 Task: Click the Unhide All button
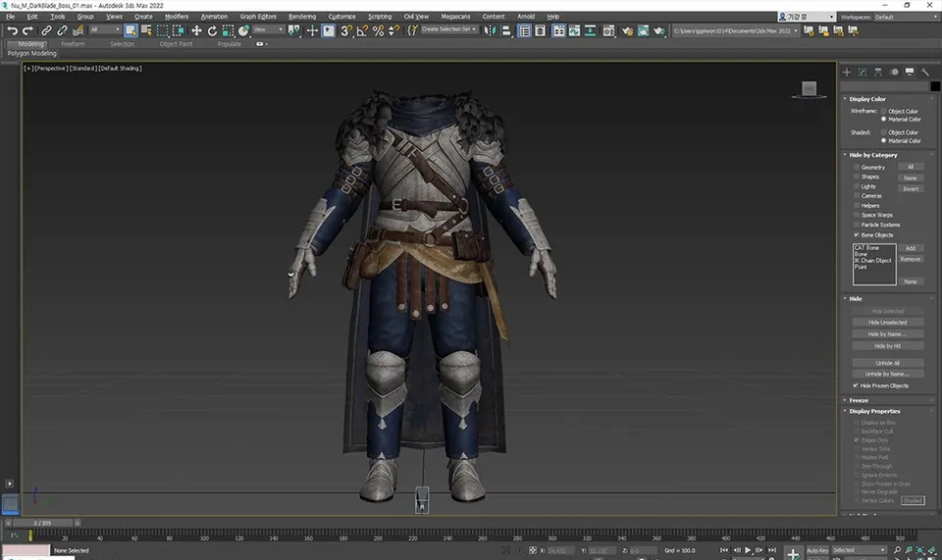pyautogui.click(x=887, y=363)
